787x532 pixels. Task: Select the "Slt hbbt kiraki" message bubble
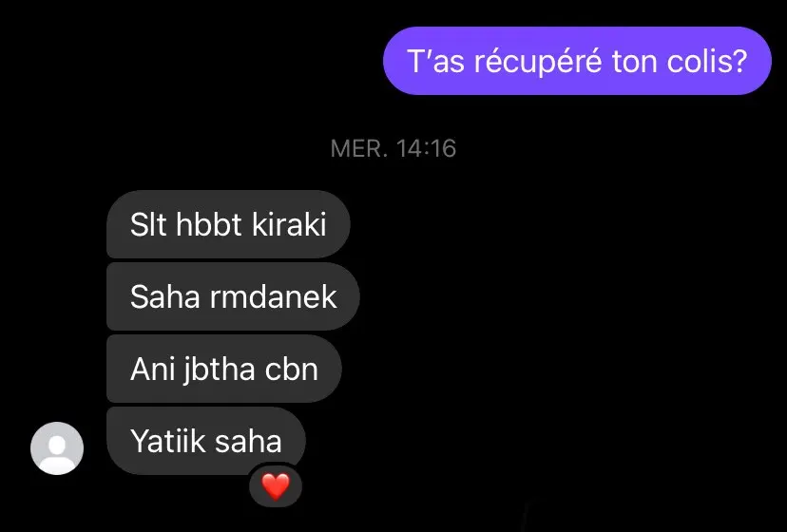228,224
